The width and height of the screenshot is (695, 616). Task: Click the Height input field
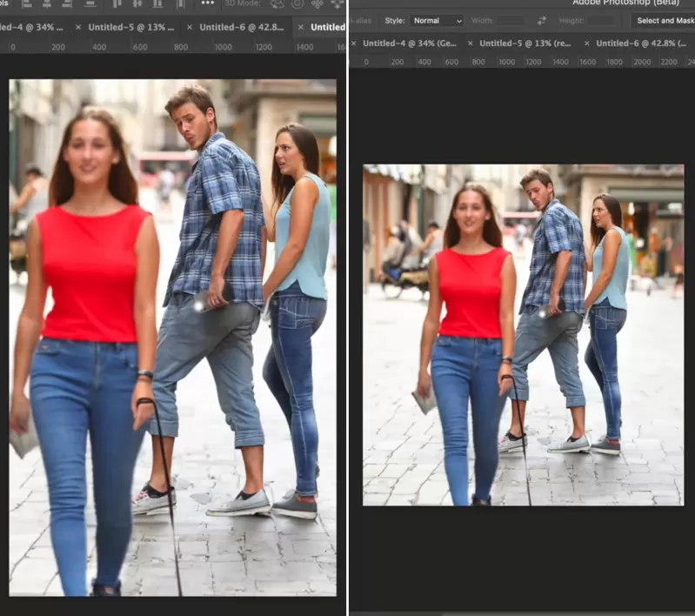(600, 20)
